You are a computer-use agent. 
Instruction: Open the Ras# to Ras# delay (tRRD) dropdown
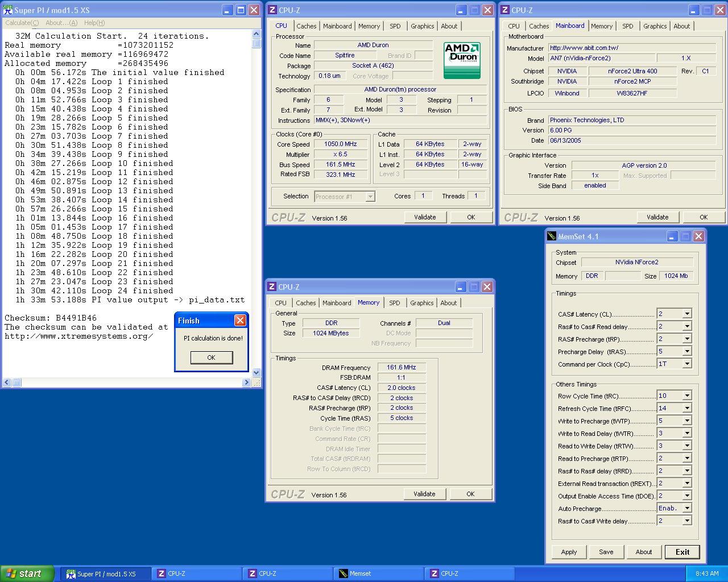687,471
